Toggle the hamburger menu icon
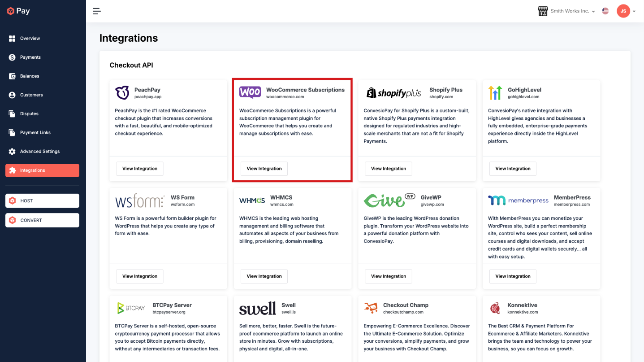Image resolution: width=644 pixels, height=362 pixels. click(x=97, y=11)
